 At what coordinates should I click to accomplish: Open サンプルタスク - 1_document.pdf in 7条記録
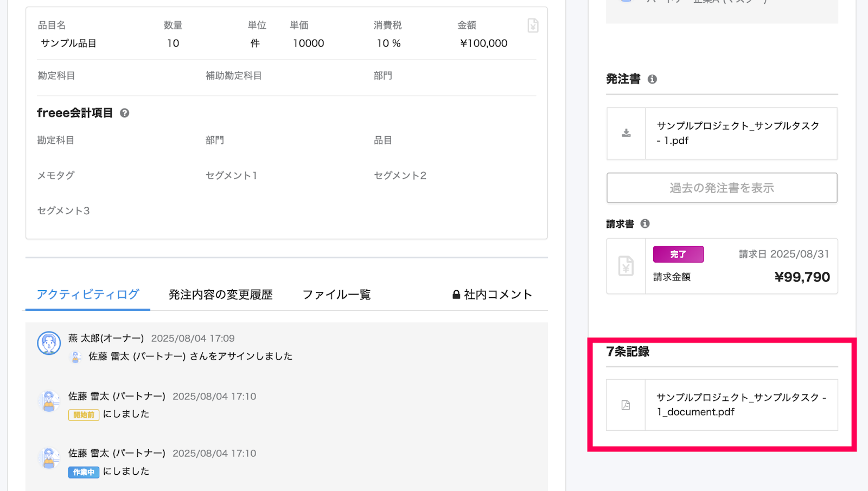coord(741,405)
